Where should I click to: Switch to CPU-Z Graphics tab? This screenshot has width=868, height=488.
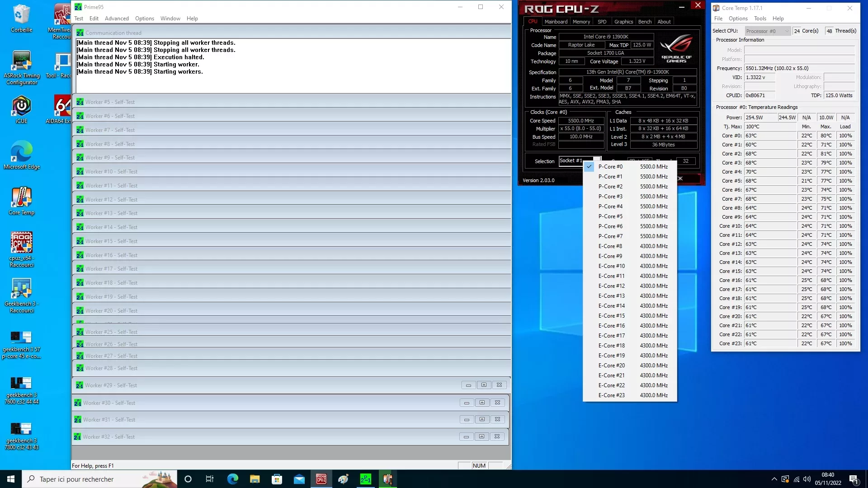click(x=623, y=22)
